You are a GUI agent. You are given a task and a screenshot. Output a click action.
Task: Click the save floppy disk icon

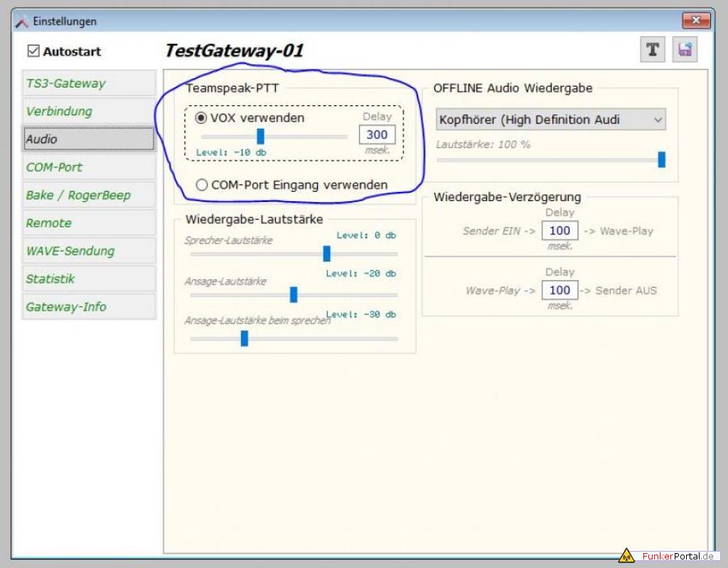point(685,50)
